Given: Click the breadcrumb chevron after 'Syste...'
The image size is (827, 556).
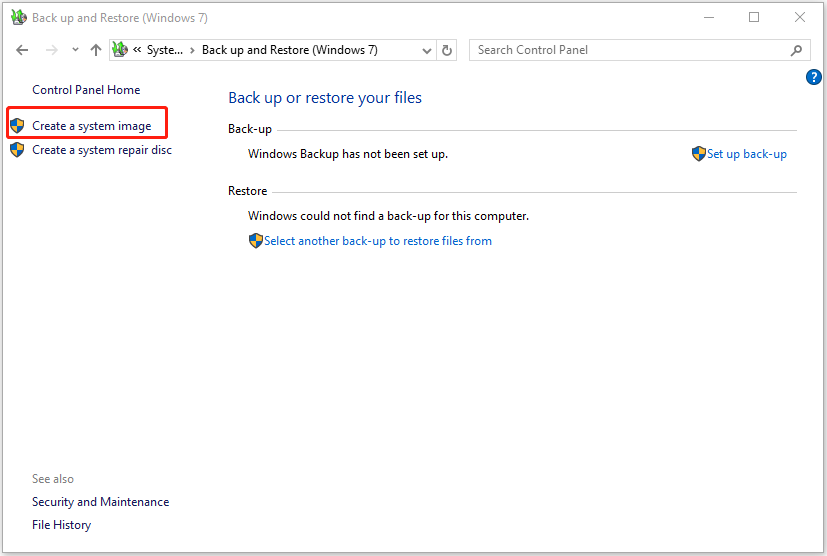Looking at the screenshot, I should click(x=193, y=51).
